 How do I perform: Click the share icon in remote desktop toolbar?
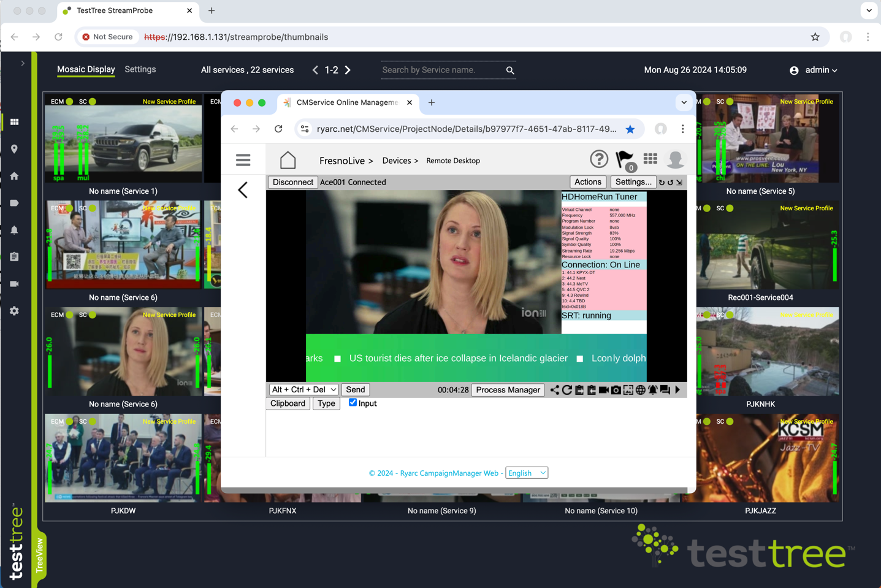coord(555,390)
